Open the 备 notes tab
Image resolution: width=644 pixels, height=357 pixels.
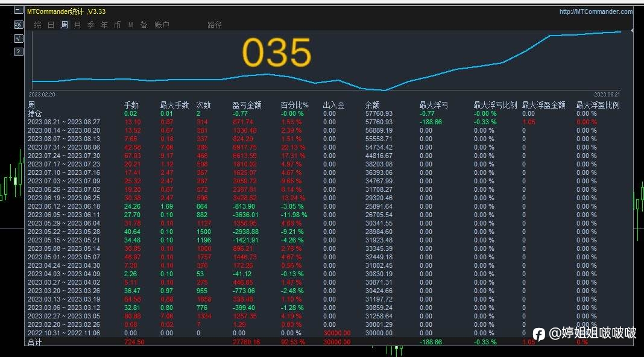coord(144,25)
